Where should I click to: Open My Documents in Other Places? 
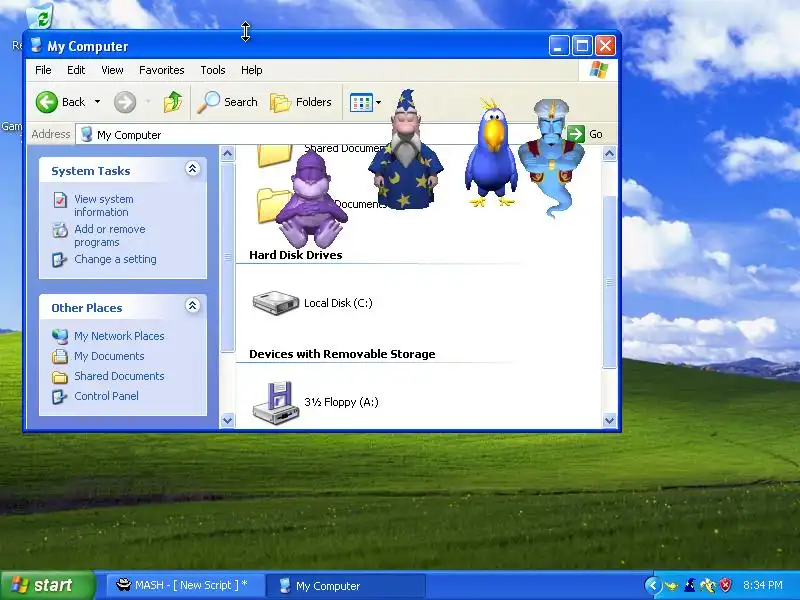(109, 356)
